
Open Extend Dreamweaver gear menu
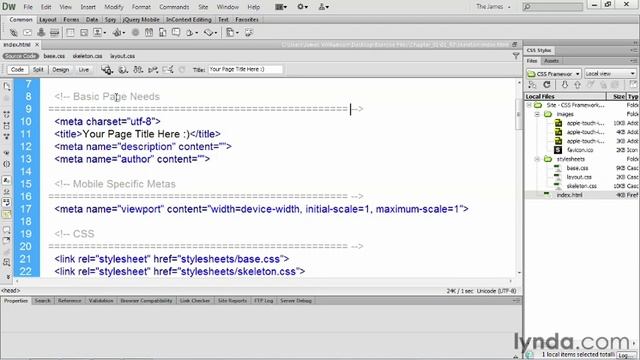click(x=302, y=7)
